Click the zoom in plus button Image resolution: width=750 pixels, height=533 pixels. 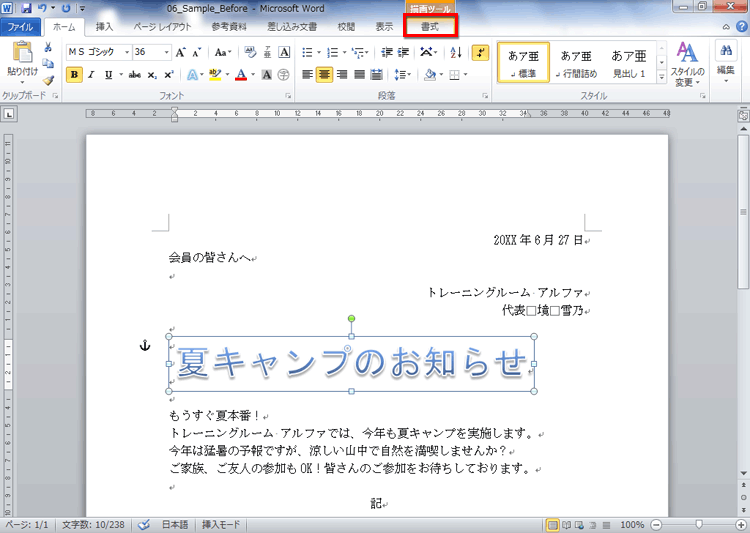[x=741, y=525]
